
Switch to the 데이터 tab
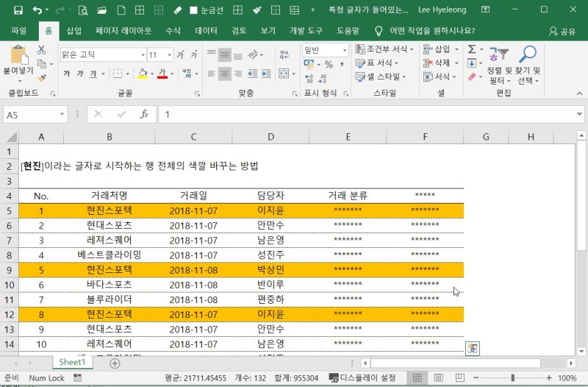206,31
